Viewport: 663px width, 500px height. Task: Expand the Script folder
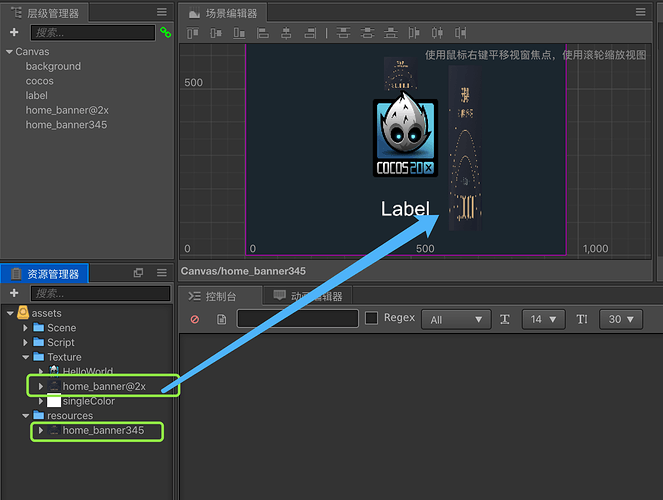click(x=25, y=342)
